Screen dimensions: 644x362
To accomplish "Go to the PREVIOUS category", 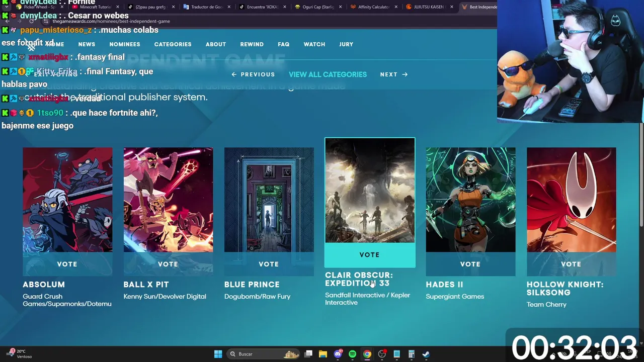I will click(253, 74).
